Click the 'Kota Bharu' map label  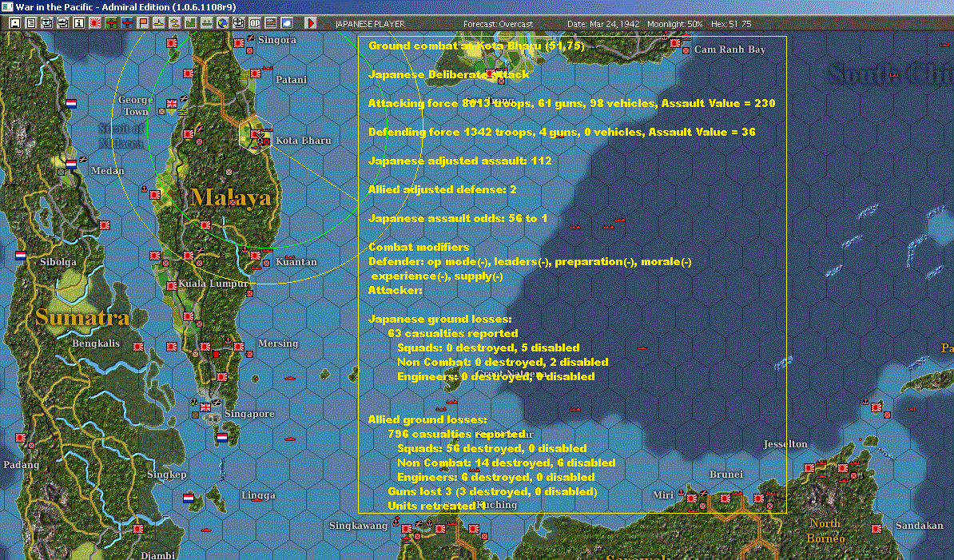pyautogui.click(x=304, y=141)
